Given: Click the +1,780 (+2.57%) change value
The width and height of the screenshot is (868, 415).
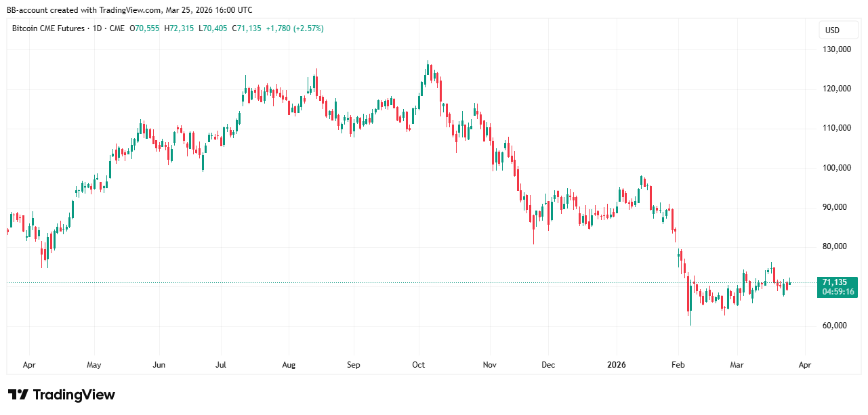Looking at the screenshot, I should point(295,28).
